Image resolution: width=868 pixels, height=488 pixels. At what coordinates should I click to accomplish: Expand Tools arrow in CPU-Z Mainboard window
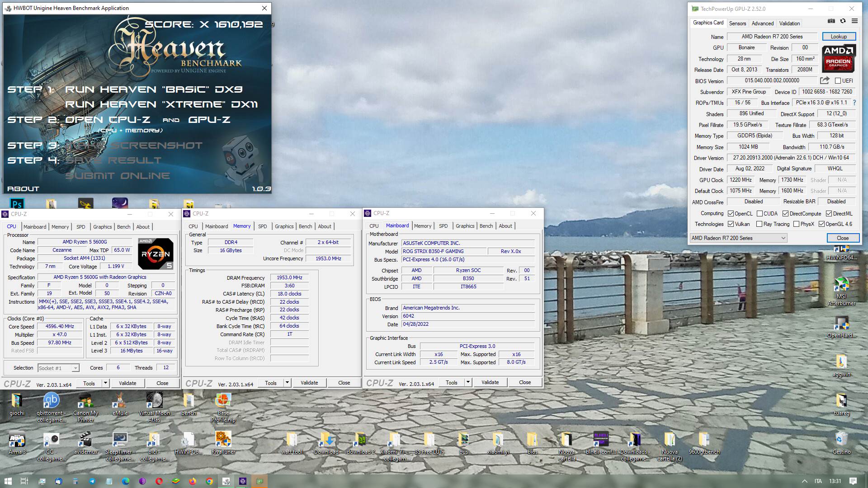[468, 382]
